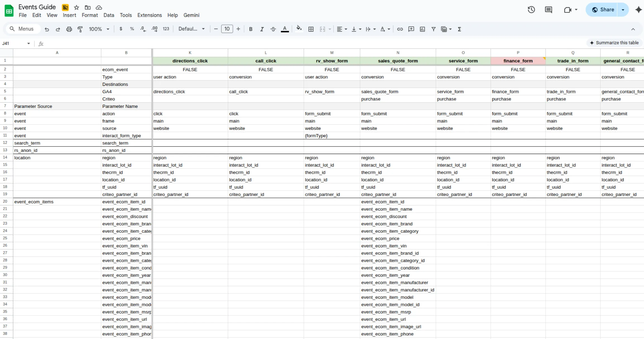Click the functions sigma icon
644x339 pixels.
coord(459,29)
